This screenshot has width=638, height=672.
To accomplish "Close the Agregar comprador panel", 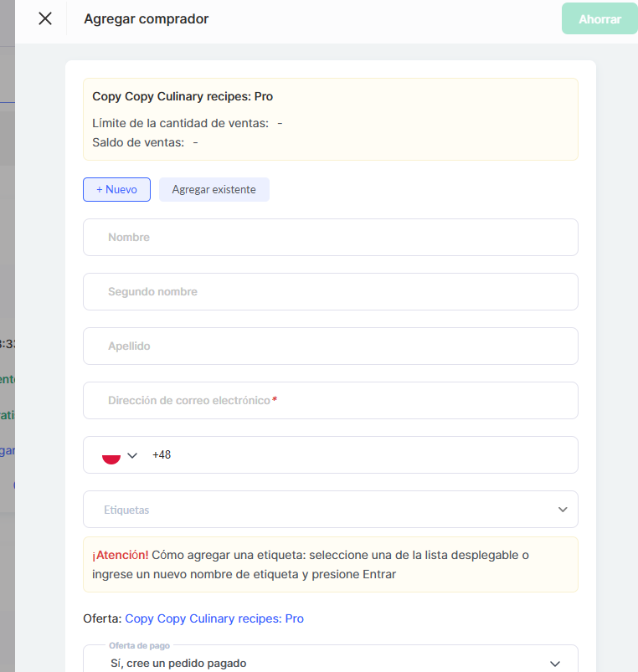I will point(45,18).
